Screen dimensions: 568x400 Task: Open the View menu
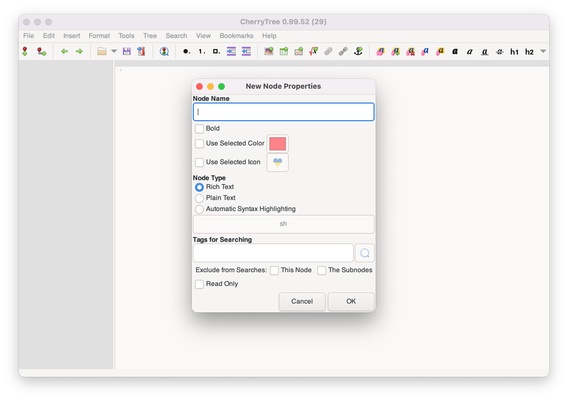pos(203,36)
